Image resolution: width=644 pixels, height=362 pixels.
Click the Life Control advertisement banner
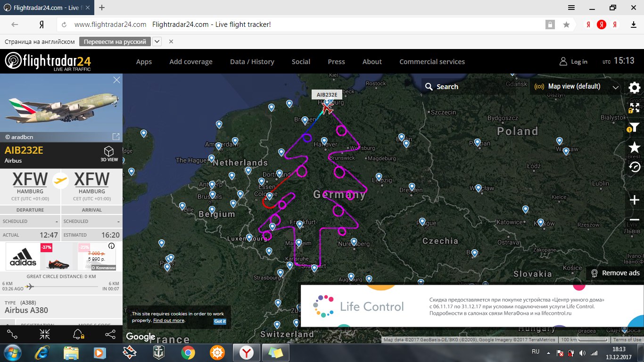pos(472,305)
